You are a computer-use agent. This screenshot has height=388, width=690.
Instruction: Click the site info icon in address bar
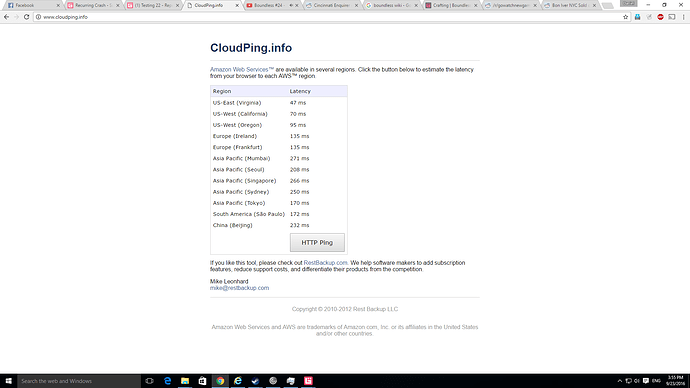[38, 17]
